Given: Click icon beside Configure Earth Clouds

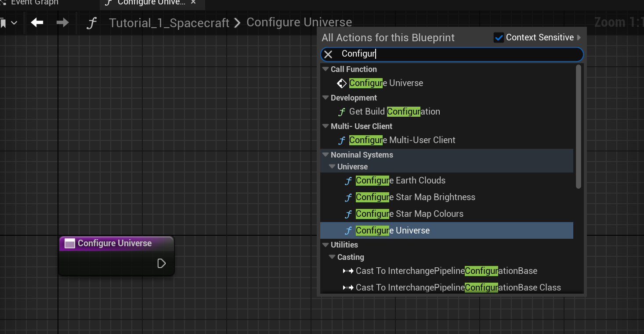Looking at the screenshot, I should click(348, 181).
